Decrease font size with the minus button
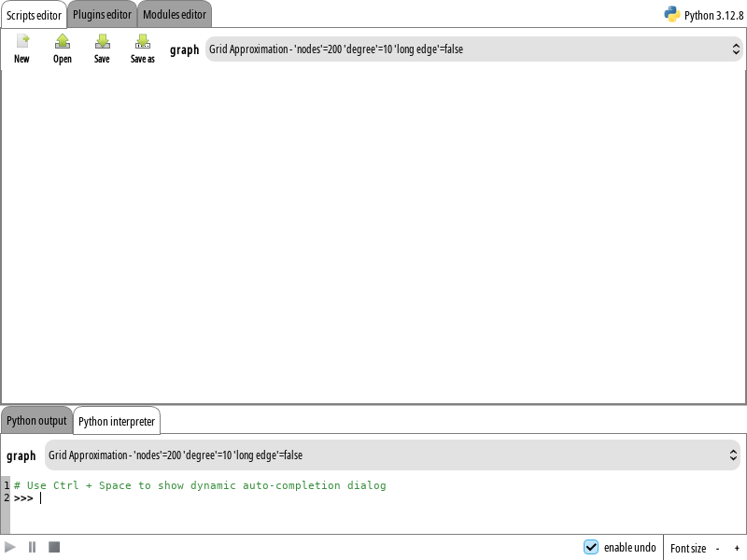Screen dimensions: 747x560 (x=718, y=548)
